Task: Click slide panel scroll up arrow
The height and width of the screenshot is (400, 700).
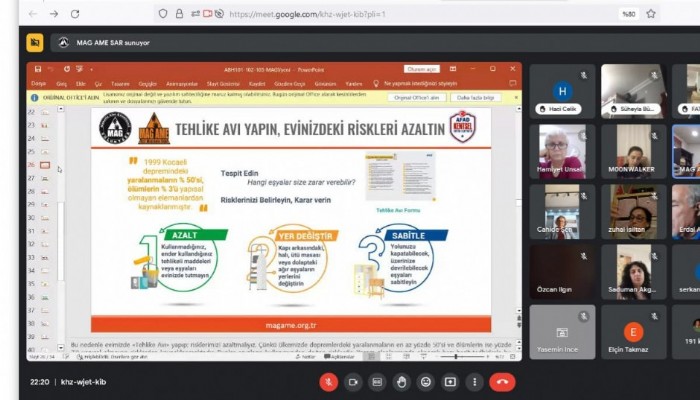Action: (x=61, y=109)
